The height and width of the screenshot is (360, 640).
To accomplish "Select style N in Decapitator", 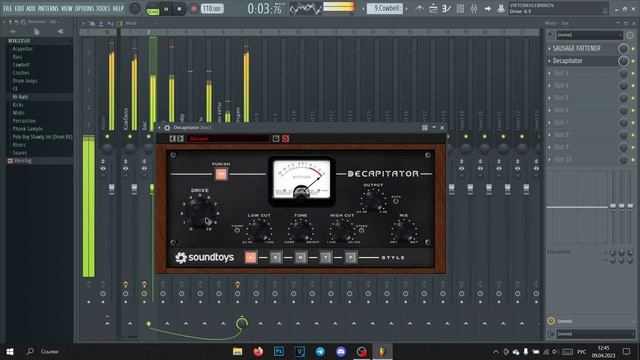I will point(301,257).
